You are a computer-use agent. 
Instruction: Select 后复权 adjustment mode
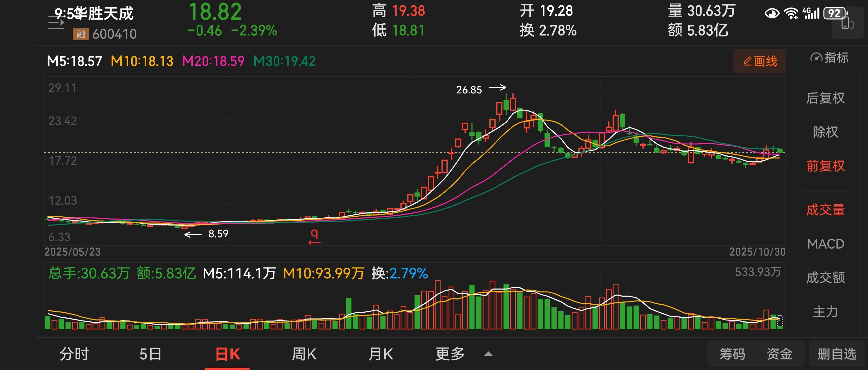point(825,98)
